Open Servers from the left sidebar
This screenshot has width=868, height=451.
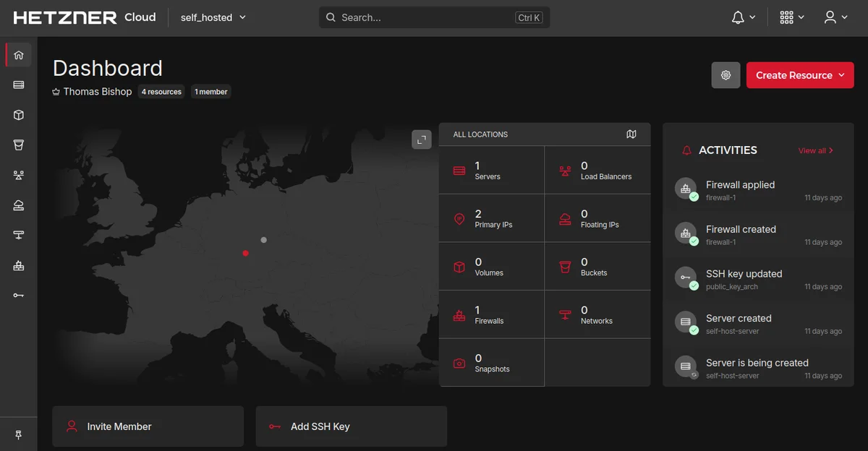(x=19, y=85)
